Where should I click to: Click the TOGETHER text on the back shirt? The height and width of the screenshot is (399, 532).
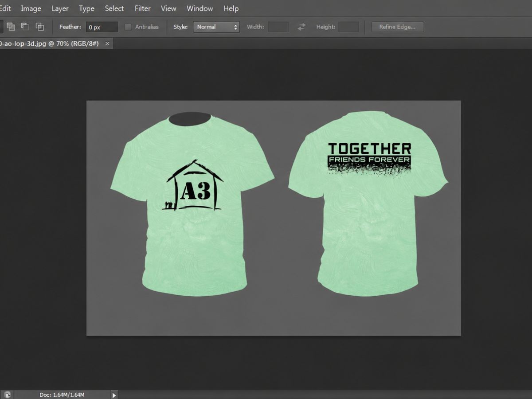coord(369,149)
